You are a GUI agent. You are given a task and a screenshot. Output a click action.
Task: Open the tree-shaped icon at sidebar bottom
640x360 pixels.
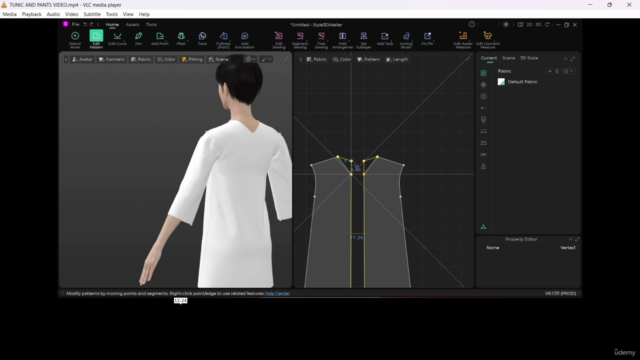pyautogui.click(x=484, y=227)
